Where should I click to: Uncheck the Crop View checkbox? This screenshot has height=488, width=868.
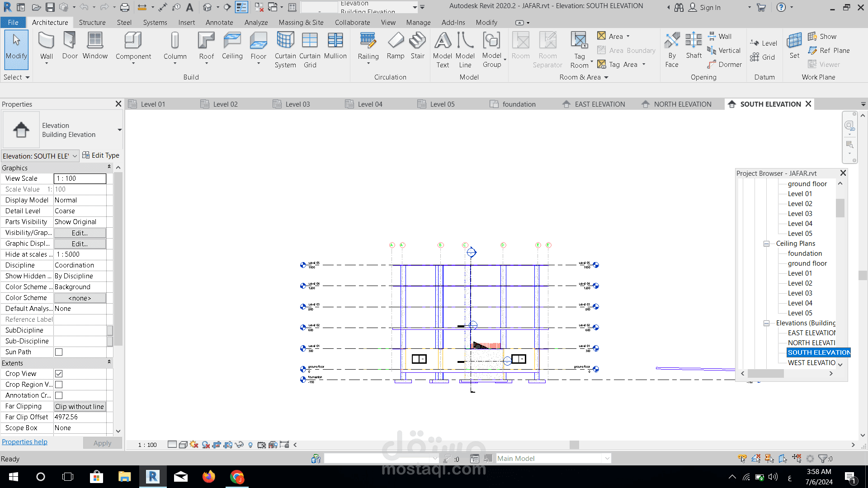[x=59, y=374]
